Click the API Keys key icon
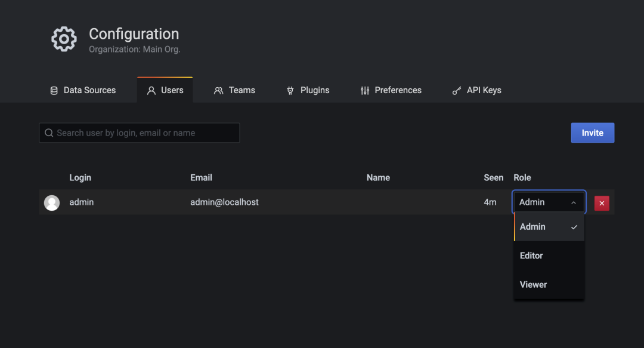Viewport: 644px width, 348px height. [457, 91]
